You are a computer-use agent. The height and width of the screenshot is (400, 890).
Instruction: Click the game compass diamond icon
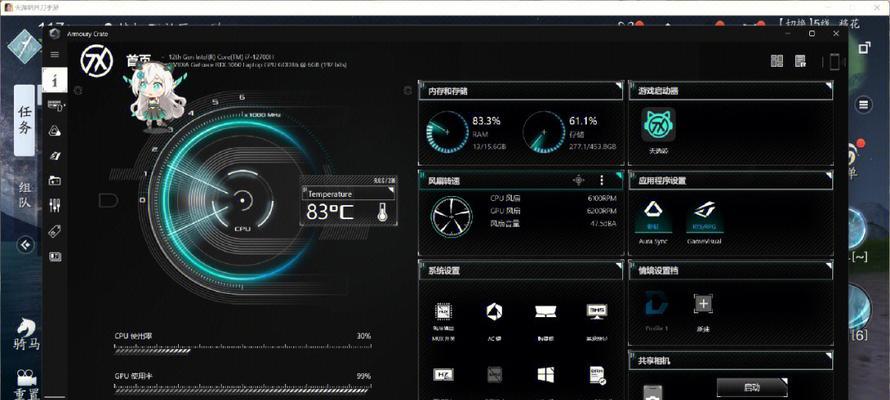(x=24, y=47)
